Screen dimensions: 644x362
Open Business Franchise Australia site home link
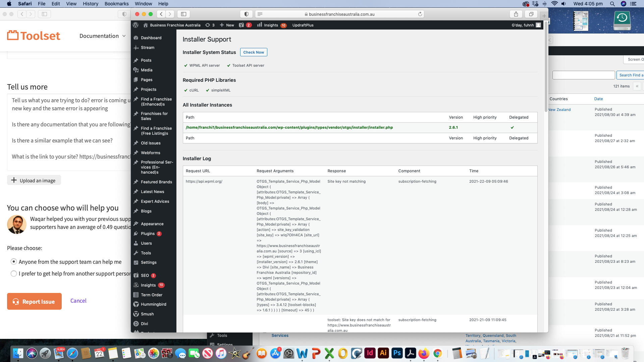(172, 25)
